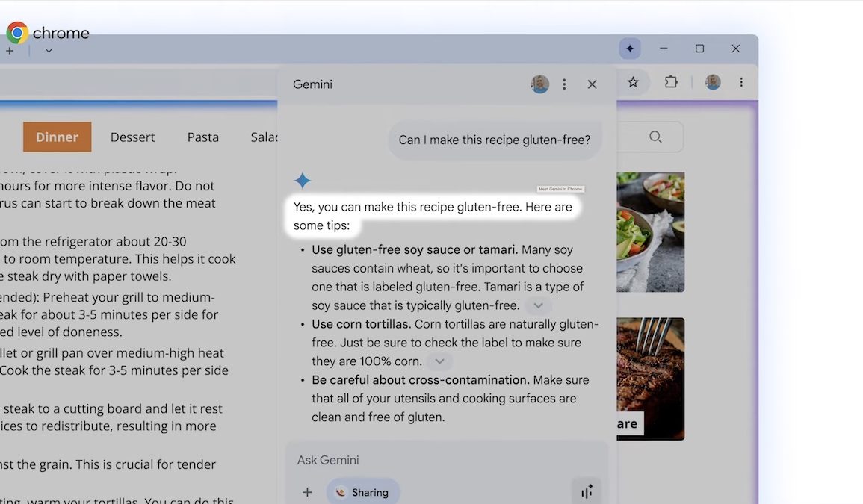Open Chrome's three-dot menu
Image resolution: width=863 pixels, height=504 pixels.
click(x=740, y=82)
